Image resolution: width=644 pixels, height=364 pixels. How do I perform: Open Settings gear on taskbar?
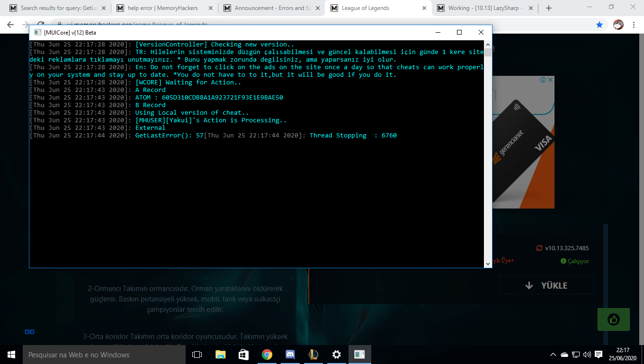[x=337, y=355]
